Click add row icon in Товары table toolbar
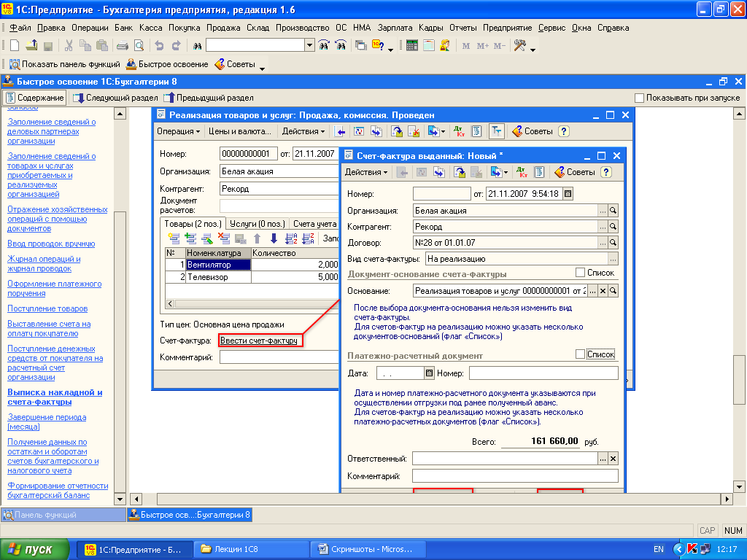The height and width of the screenshot is (560, 747). pyautogui.click(x=174, y=238)
